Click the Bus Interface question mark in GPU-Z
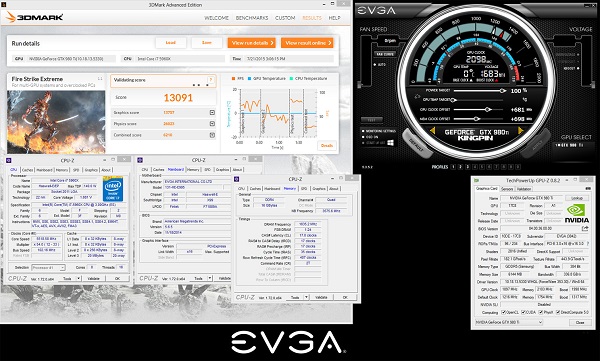 [x=588, y=243]
